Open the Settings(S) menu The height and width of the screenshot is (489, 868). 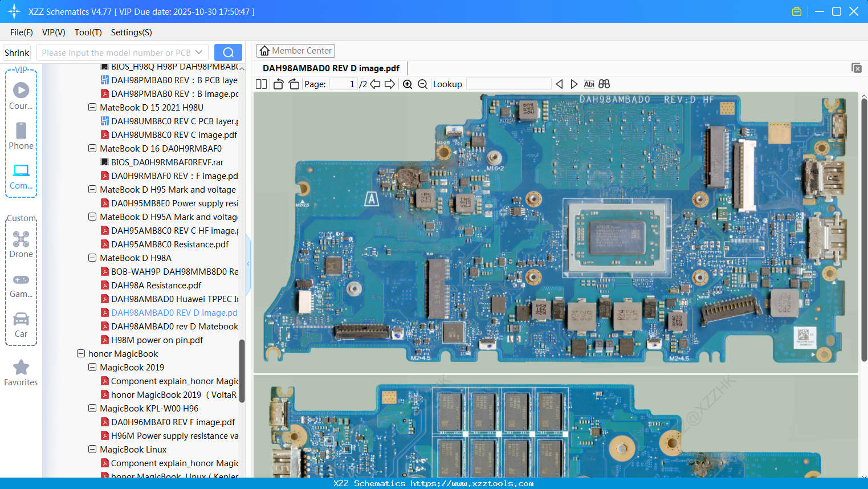pos(132,32)
